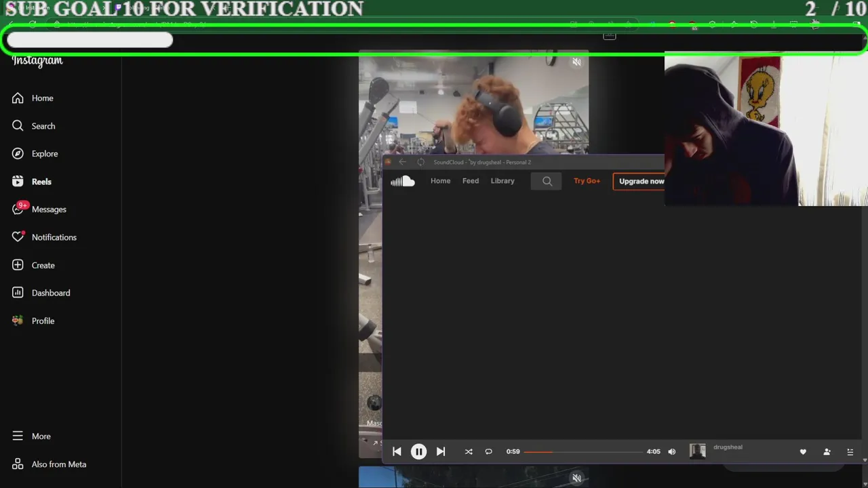Skip to the next SoundCloud track
Viewport: 868px width, 488px height.
[x=441, y=451]
